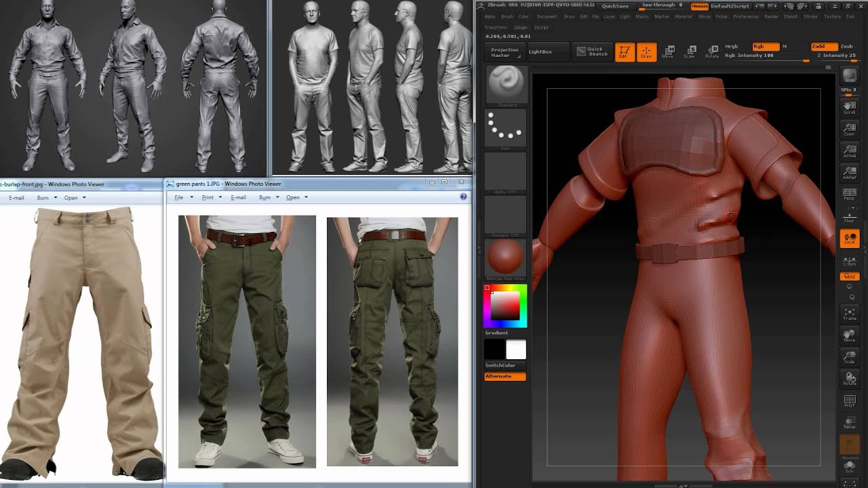868x488 pixels.
Task: Adjust the Rgb Intensity slider
Action: [x=766, y=56]
